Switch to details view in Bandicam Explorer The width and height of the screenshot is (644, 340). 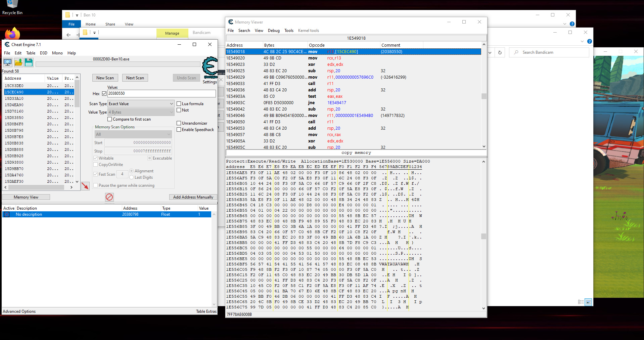point(581,302)
